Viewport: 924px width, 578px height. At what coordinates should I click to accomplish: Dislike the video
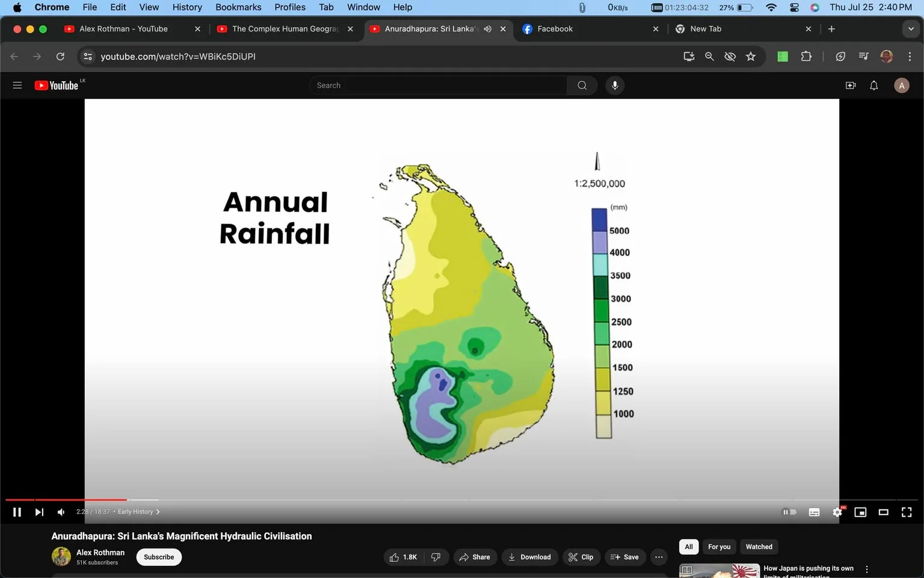[436, 557]
